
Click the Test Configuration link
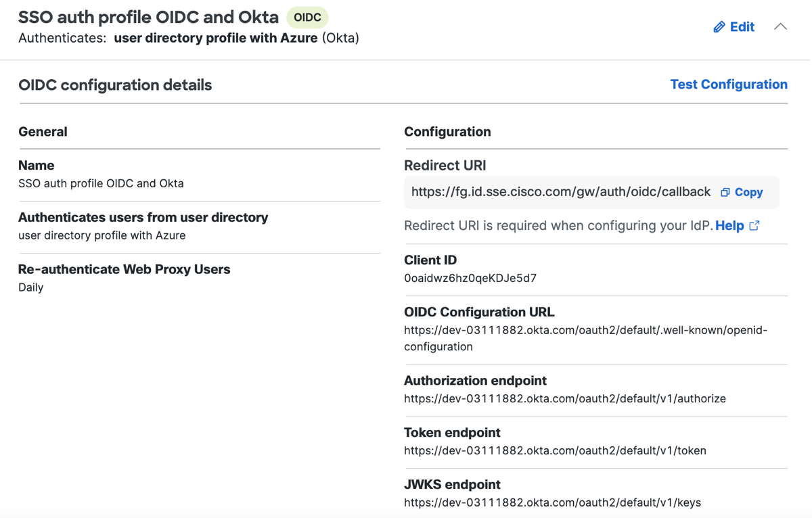pyautogui.click(x=729, y=85)
